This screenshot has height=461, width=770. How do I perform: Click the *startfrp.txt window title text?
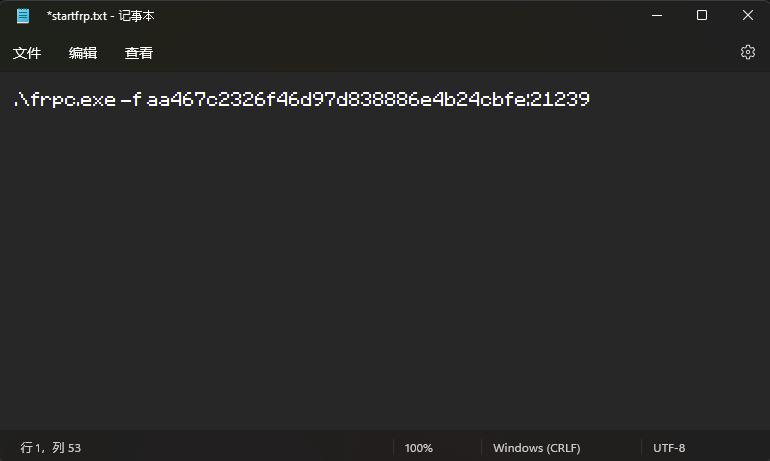(x=100, y=16)
